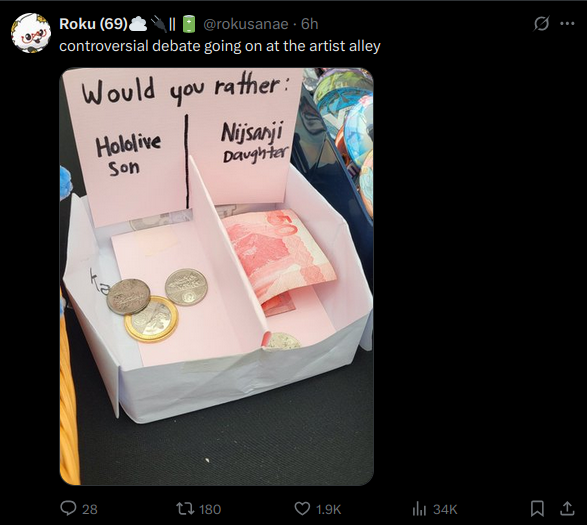Click the 34K views count
The image size is (587, 525).
445,509
